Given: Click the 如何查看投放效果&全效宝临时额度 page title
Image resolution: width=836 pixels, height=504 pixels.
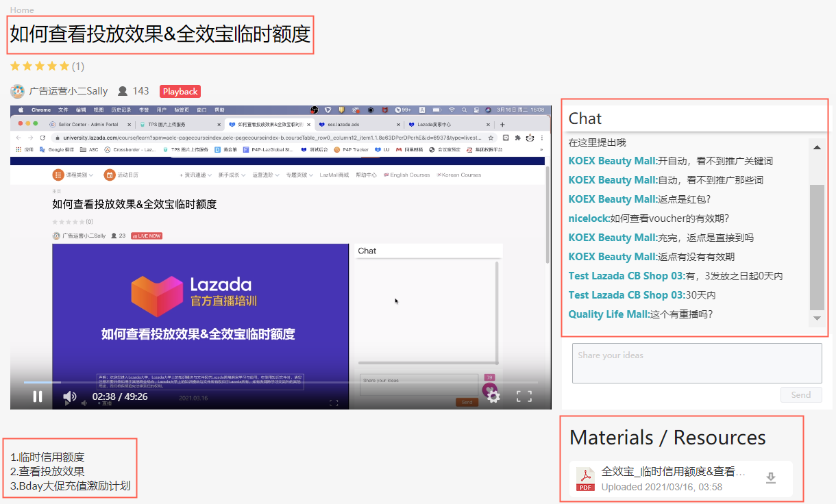Looking at the screenshot, I should point(160,34).
